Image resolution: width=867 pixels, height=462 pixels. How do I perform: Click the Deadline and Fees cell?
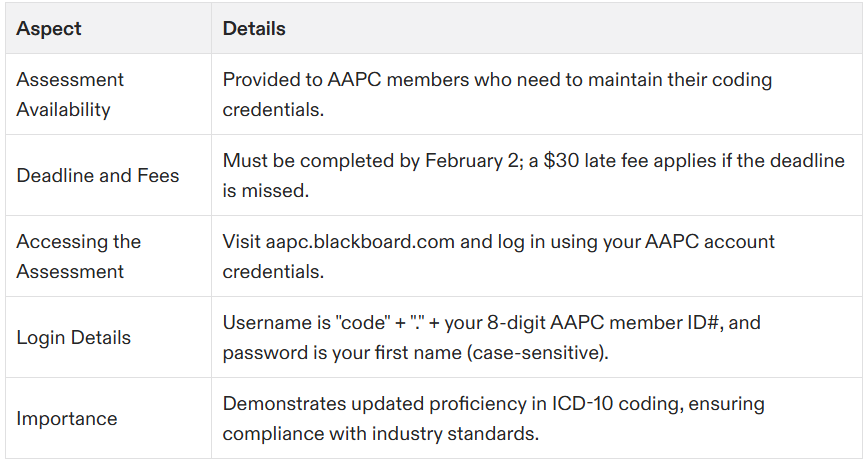98,176
